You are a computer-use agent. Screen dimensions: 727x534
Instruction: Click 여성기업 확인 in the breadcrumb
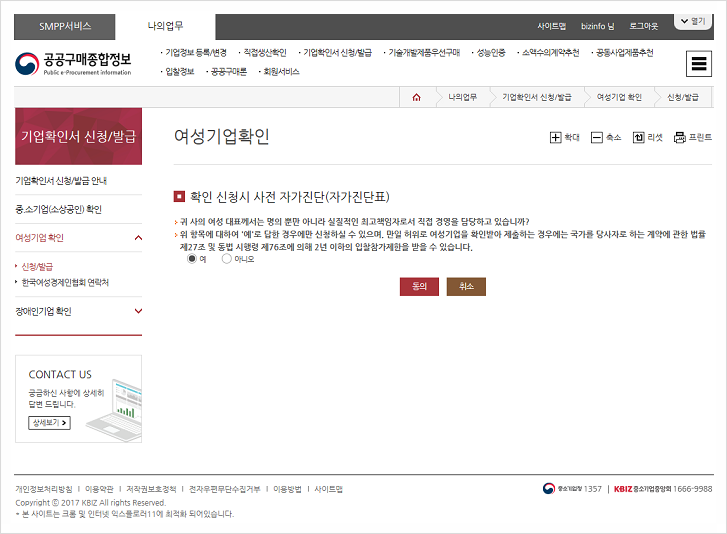click(x=619, y=97)
